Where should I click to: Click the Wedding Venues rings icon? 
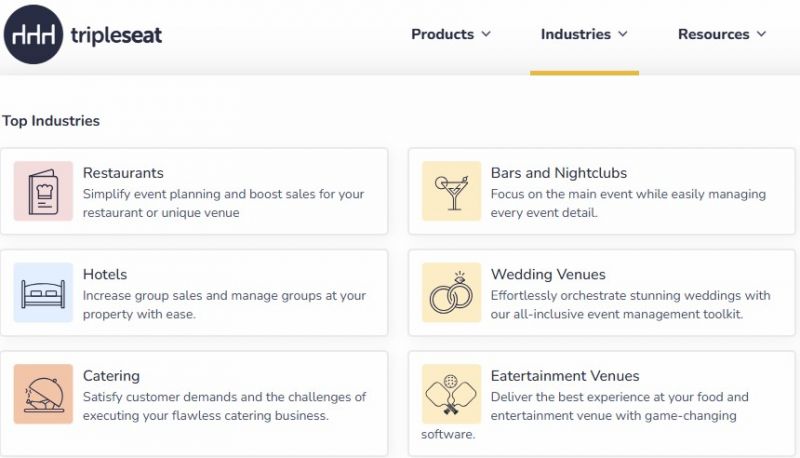pyautogui.click(x=452, y=292)
